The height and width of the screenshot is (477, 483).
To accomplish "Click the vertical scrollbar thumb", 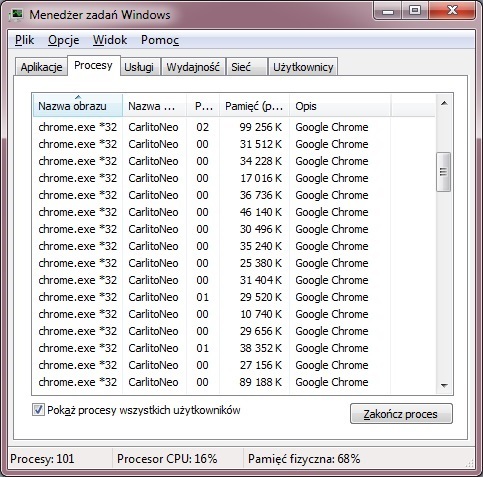I will click(443, 172).
